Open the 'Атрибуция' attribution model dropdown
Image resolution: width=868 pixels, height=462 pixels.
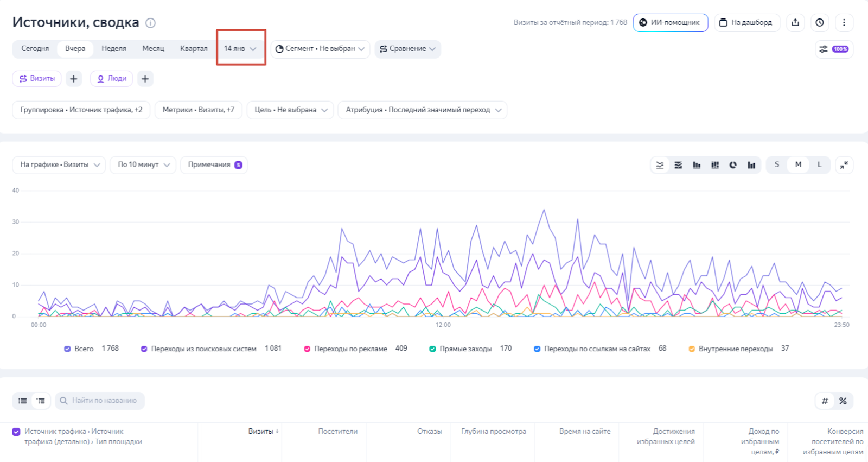[422, 110]
